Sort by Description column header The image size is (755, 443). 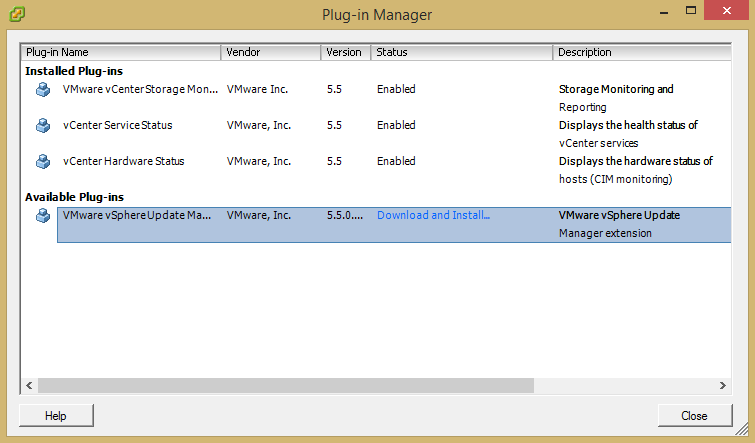point(640,52)
